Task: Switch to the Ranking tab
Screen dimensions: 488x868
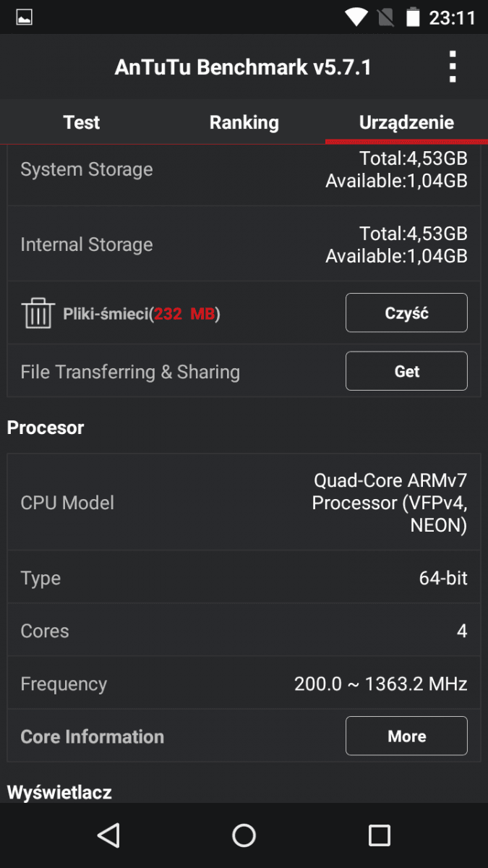Action: (244, 122)
